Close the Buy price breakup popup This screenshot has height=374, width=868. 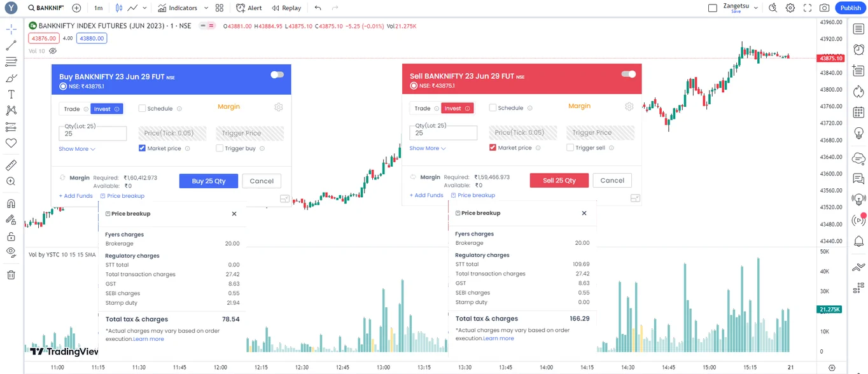coord(234,214)
